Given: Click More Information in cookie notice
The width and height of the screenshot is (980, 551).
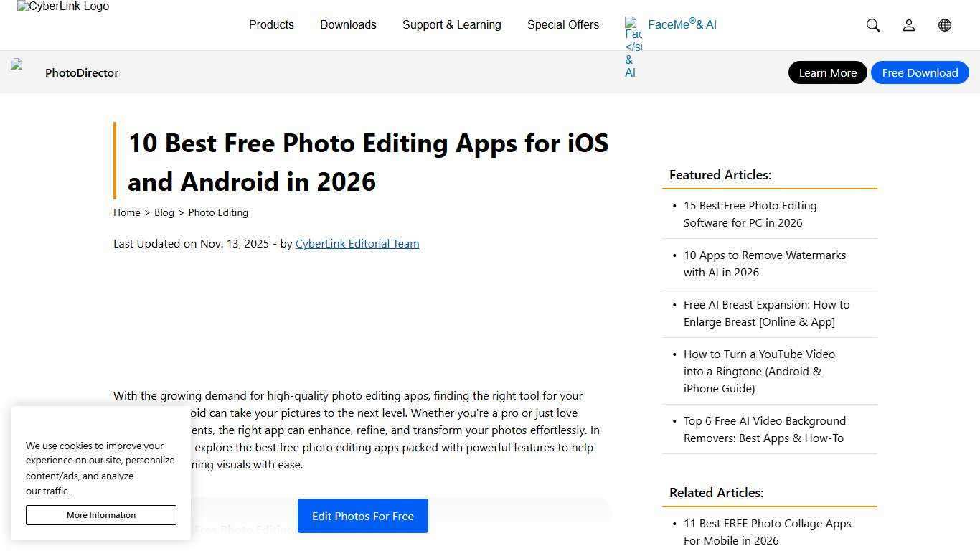Looking at the screenshot, I should tap(100, 514).
